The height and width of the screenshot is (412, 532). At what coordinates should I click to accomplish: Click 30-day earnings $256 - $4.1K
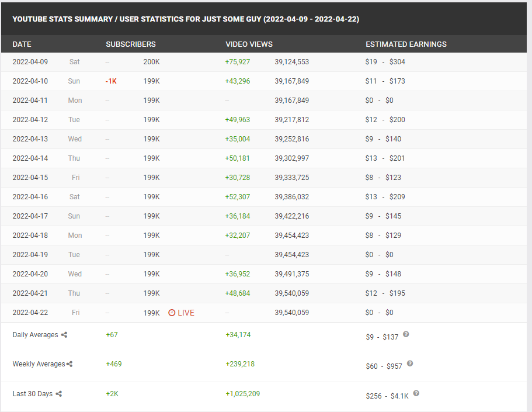click(387, 396)
